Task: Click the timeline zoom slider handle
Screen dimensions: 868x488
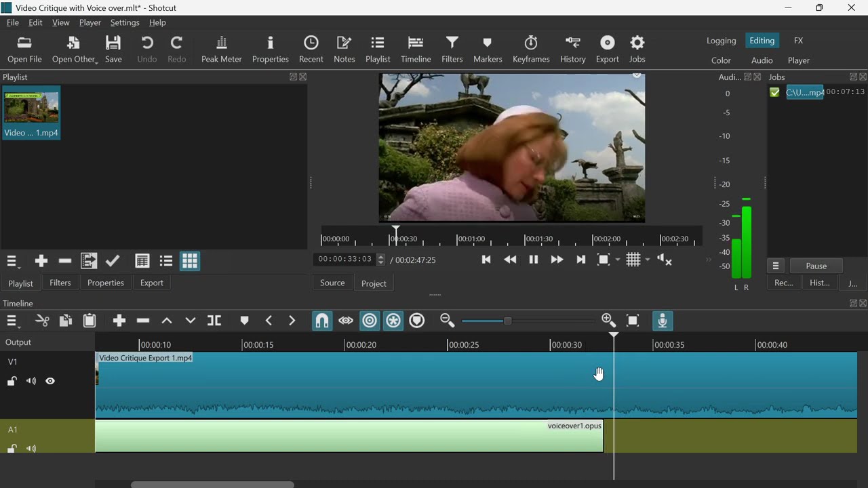Action: pyautogui.click(x=507, y=321)
